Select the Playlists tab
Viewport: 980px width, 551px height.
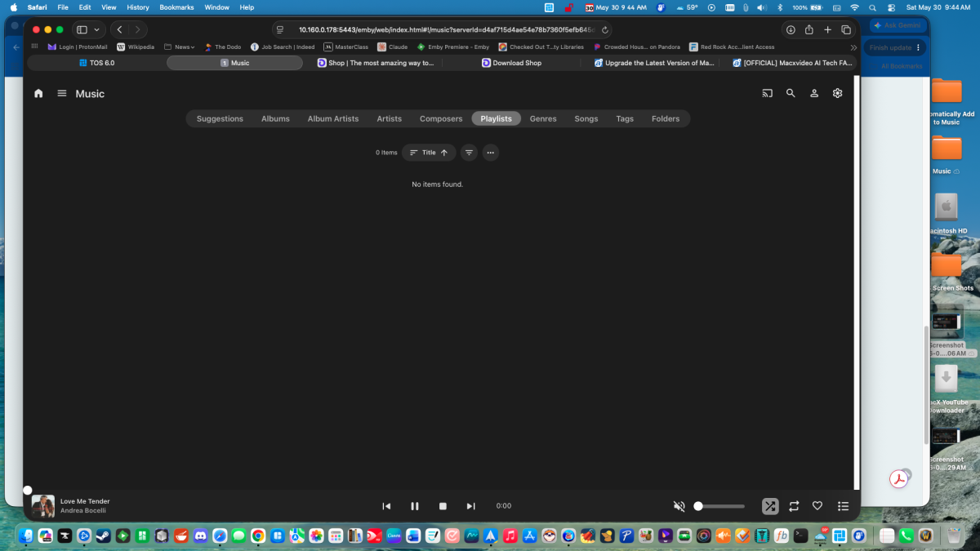(x=496, y=118)
